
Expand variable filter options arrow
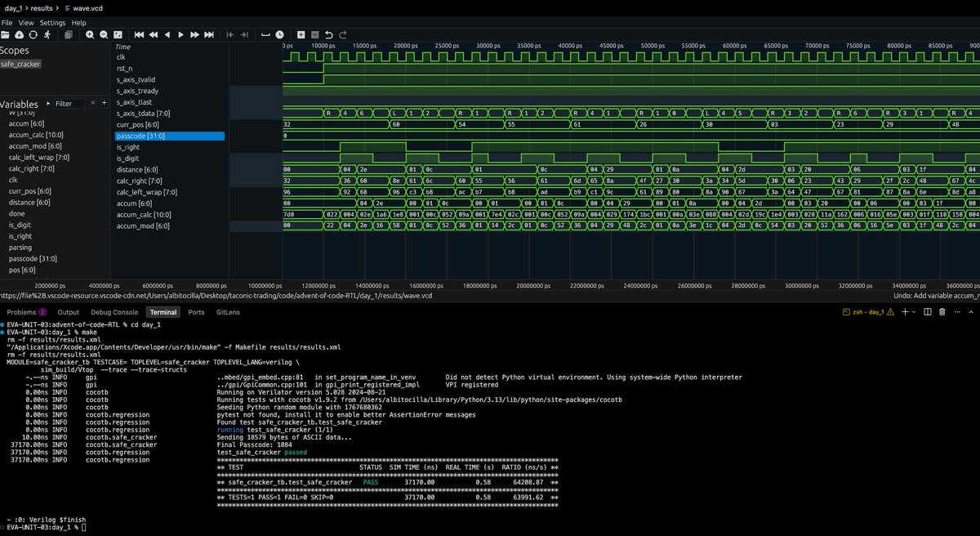point(48,104)
